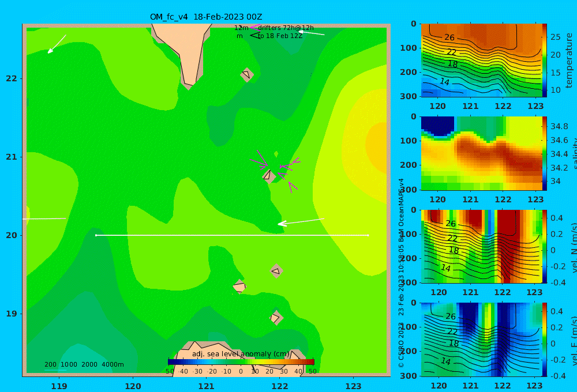Click the '-0.4' value on the vel. N colorbar

click(558, 282)
